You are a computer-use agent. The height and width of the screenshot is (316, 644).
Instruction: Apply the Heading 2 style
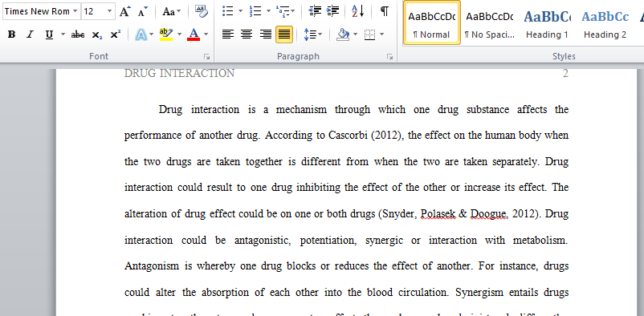click(605, 22)
